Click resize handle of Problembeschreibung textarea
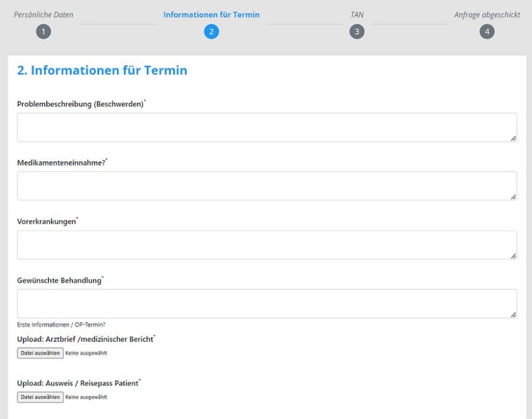The width and height of the screenshot is (532, 419). (x=513, y=139)
